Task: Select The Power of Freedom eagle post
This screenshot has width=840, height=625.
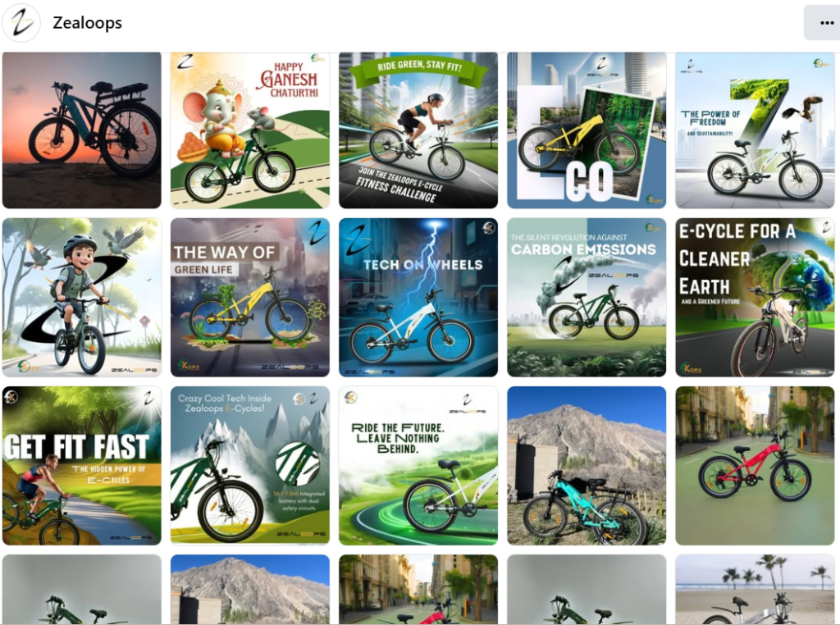Action: pos(755,130)
